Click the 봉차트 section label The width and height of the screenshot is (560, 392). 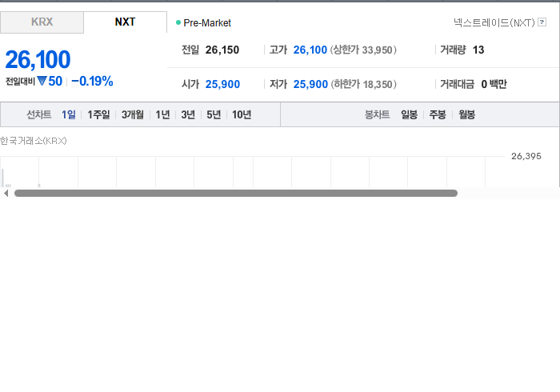coord(377,114)
